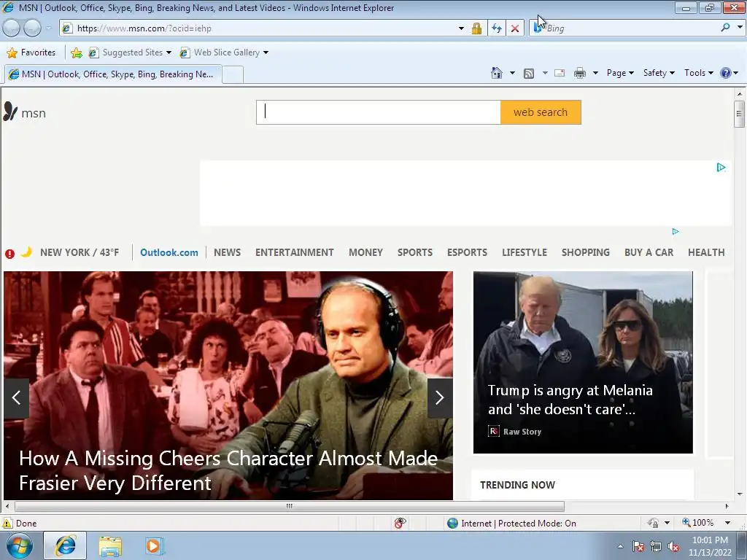Show next slide in carousel
The width and height of the screenshot is (747, 560).
pos(440,397)
